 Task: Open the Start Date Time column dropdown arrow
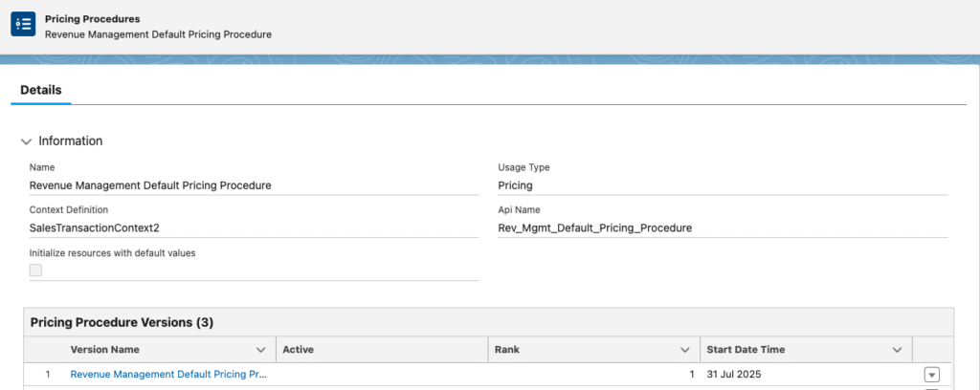point(898,350)
